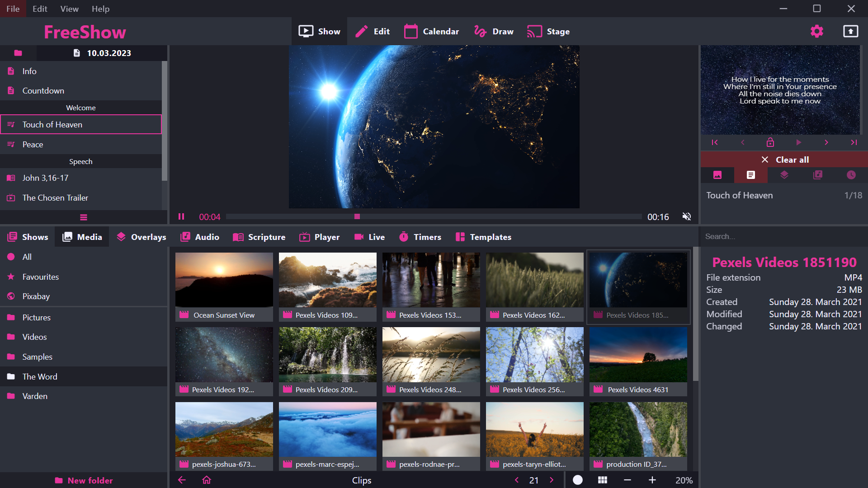Pause the currently playing video

point(181,216)
